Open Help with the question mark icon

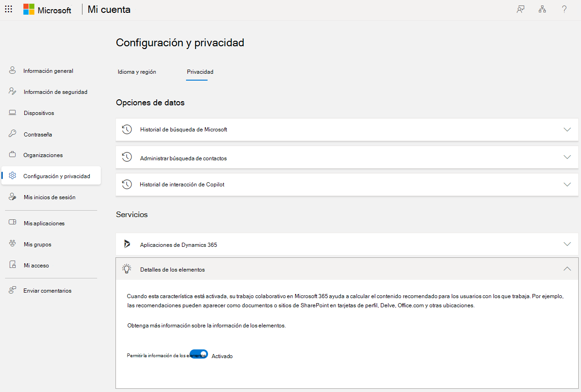point(564,9)
